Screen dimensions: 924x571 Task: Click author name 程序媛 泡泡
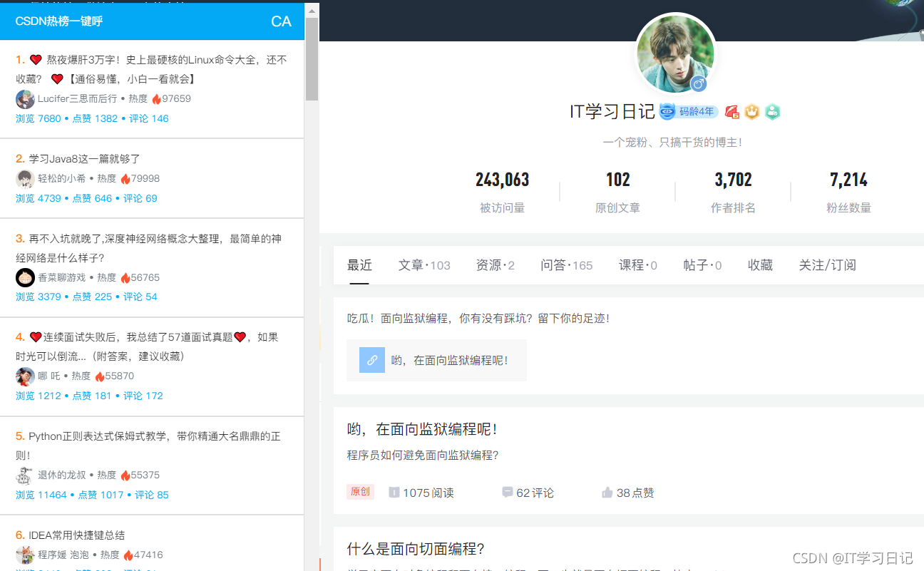(63, 555)
